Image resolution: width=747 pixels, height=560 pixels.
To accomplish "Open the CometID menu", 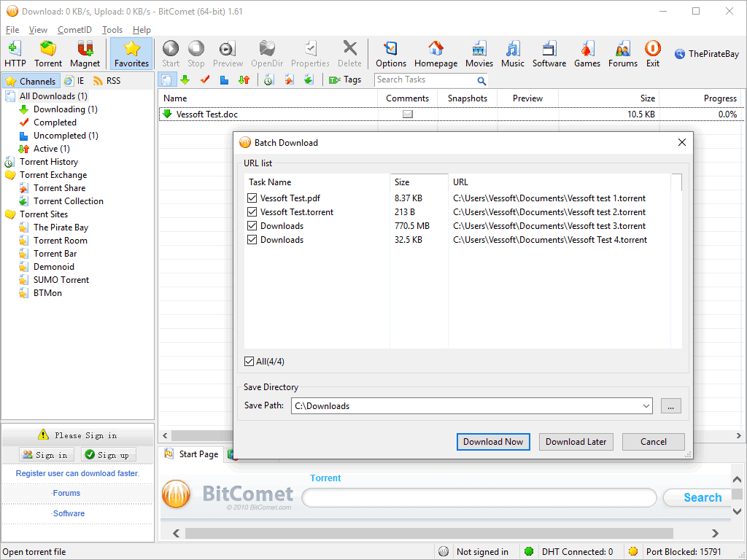I will pos(75,29).
